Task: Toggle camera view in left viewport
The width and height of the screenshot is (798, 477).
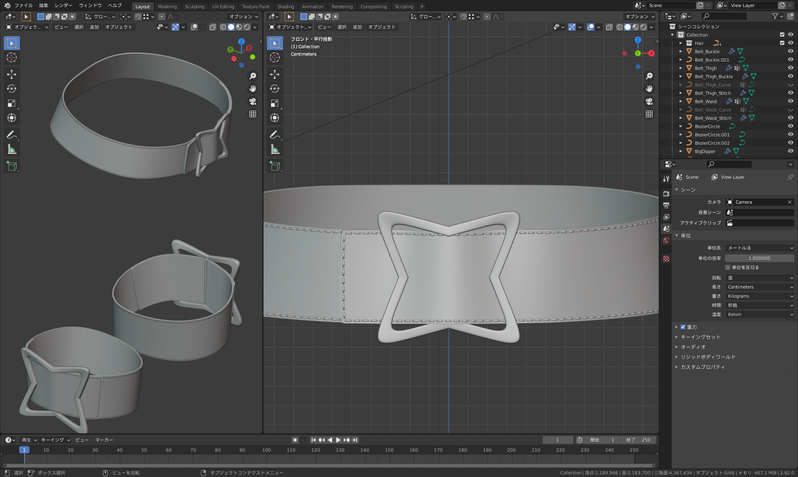Action: pos(253,101)
